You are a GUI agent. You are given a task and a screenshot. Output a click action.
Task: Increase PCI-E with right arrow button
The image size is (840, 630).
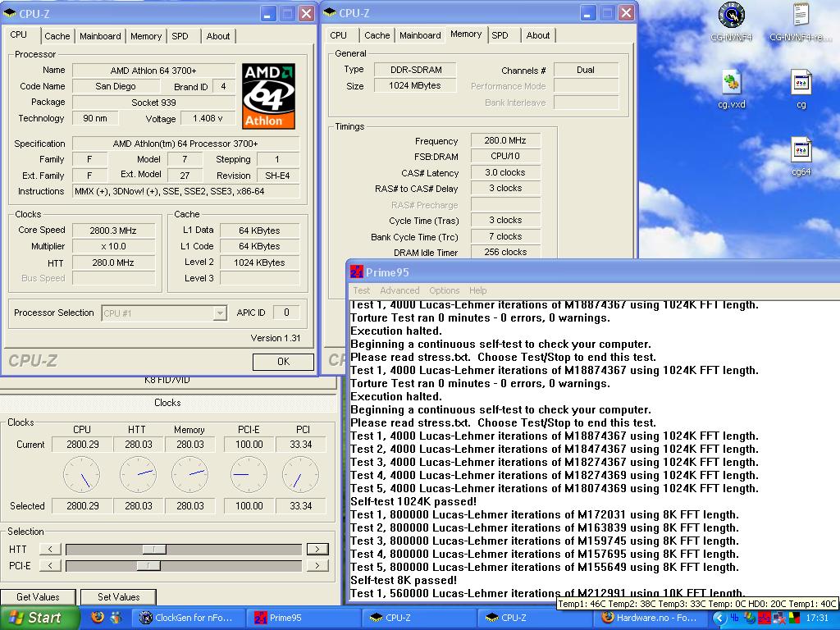(x=317, y=566)
